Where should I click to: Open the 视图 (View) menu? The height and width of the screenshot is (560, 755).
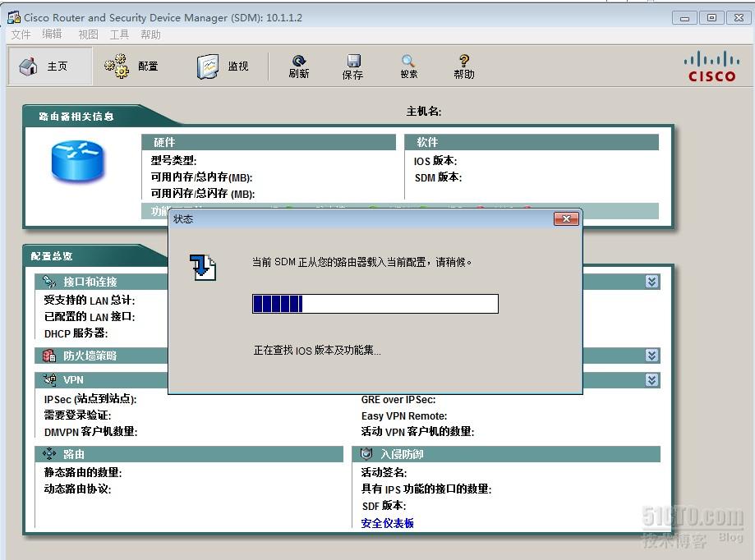[x=88, y=34]
